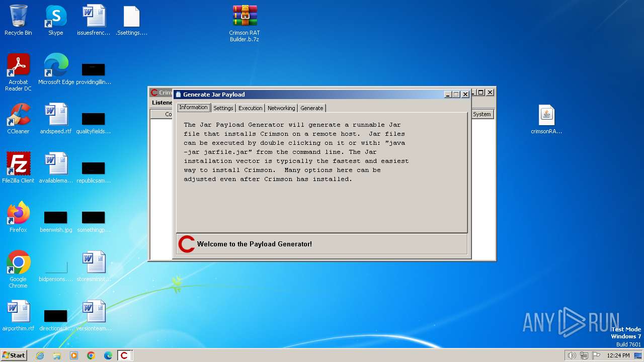Open the Execution tab
The height and width of the screenshot is (362, 644).
[x=250, y=108]
